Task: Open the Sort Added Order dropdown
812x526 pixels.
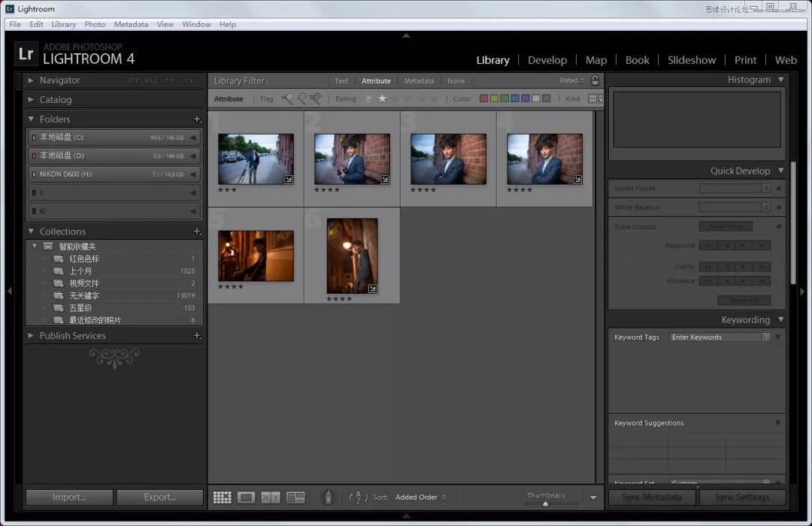Action: 420,497
